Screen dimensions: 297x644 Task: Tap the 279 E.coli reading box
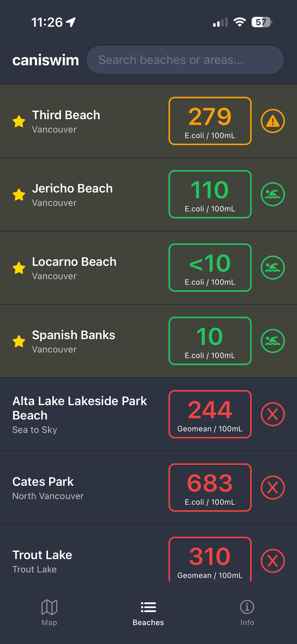(x=210, y=121)
